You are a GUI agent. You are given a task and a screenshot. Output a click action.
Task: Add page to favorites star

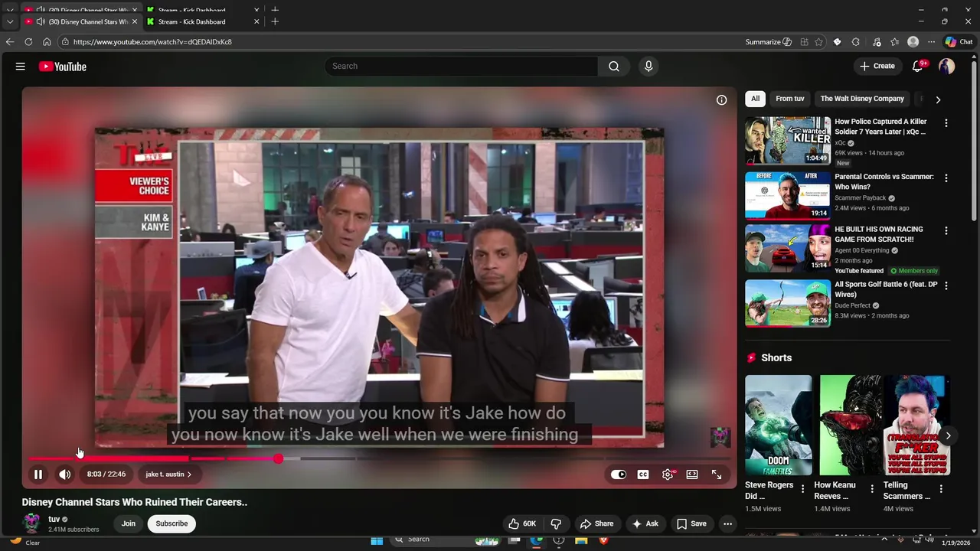click(819, 42)
